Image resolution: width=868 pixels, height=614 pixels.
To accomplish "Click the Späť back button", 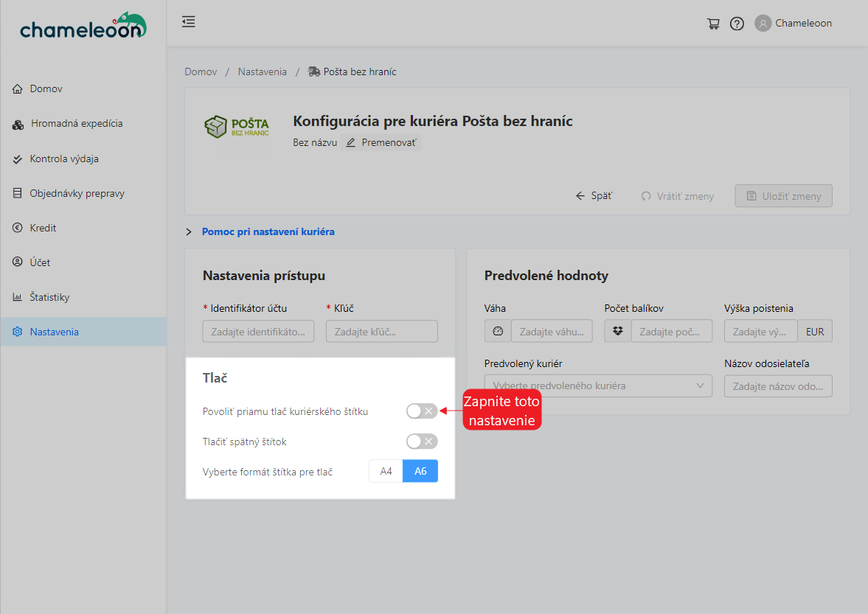I will pyautogui.click(x=594, y=196).
